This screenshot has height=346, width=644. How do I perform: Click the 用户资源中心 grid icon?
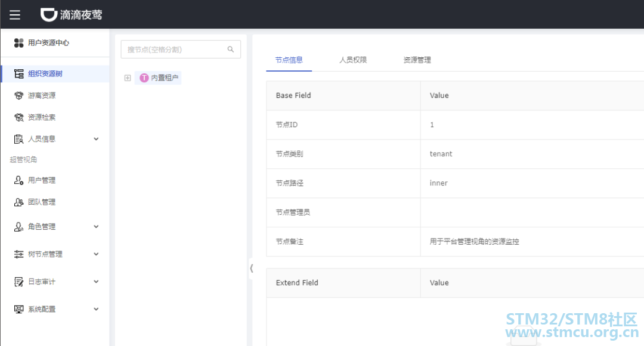(18, 43)
